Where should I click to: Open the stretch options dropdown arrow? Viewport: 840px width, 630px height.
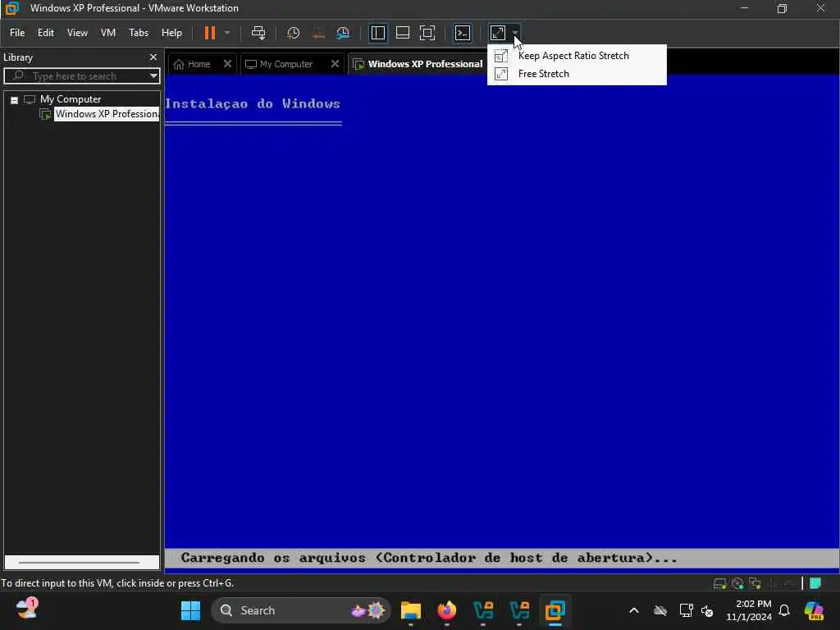click(x=515, y=33)
